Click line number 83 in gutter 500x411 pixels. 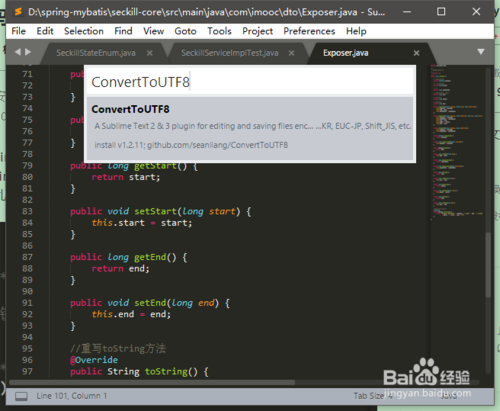click(27, 211)
